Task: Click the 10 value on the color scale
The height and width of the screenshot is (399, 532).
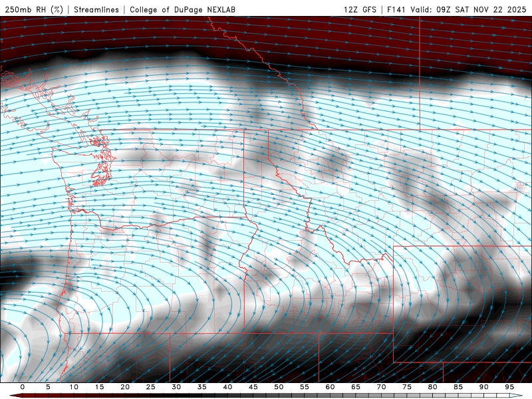Action: pyautogui.click(x=74, y=387)
